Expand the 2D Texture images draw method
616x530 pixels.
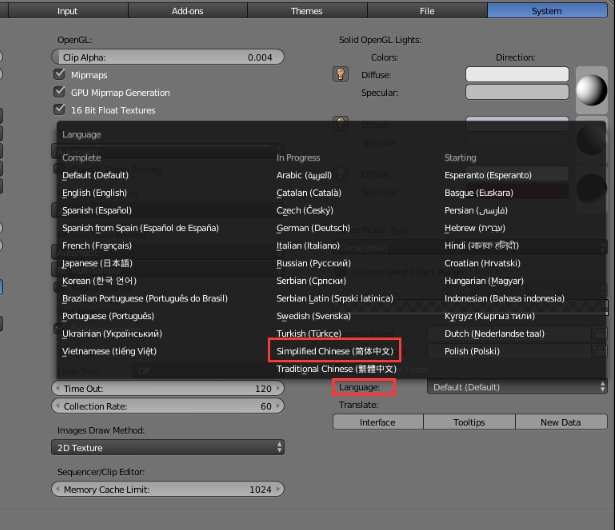point(168,447)
